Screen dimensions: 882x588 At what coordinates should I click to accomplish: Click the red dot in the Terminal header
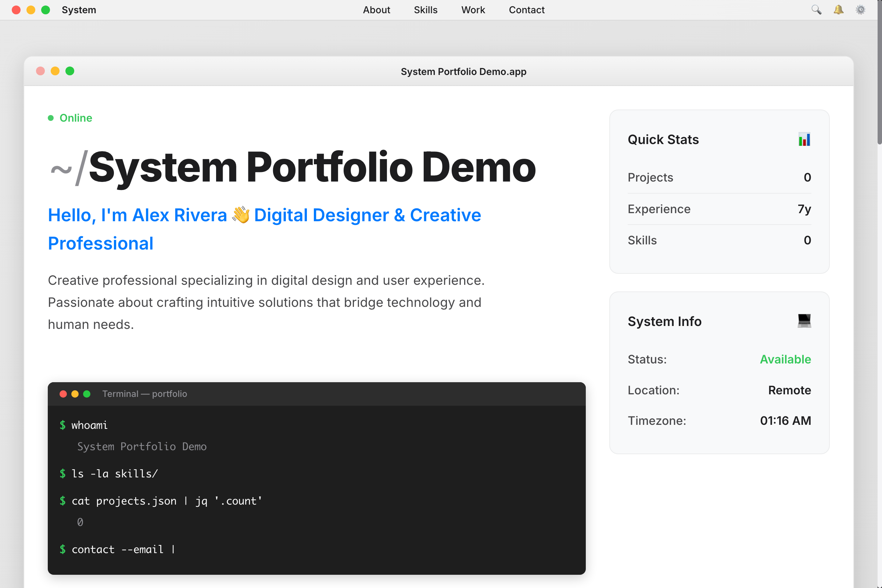tap(63, 394)
